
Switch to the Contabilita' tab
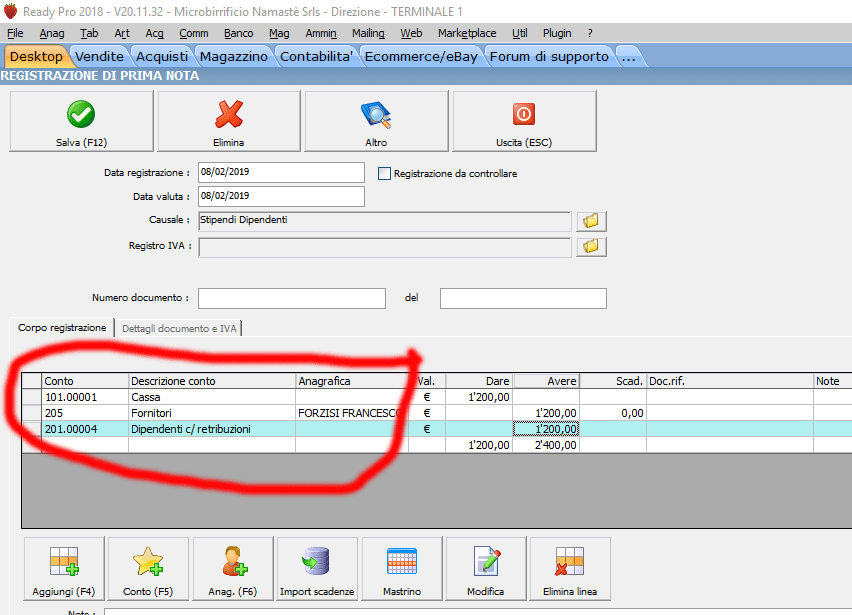click(x=316, y=57)
